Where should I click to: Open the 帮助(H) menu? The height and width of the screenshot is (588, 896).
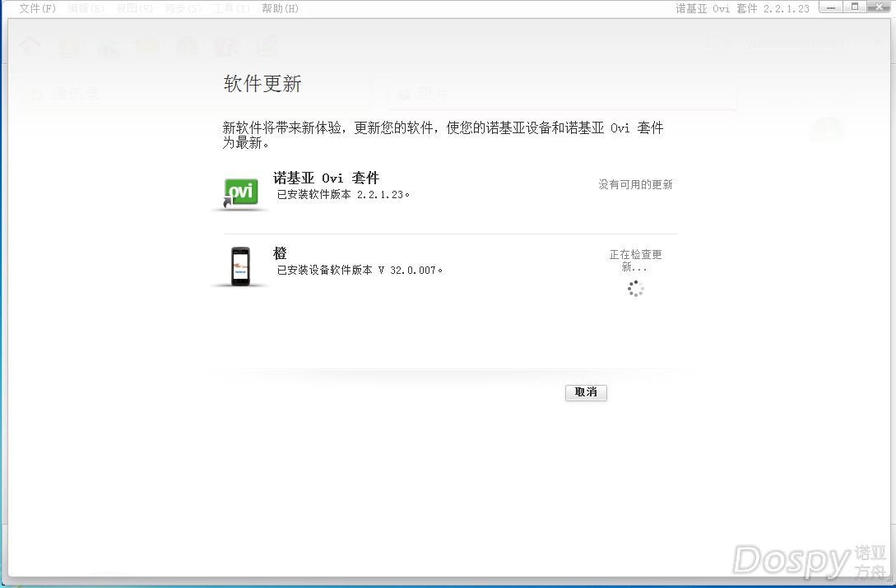pyautogui.click(x=281, y=8)
